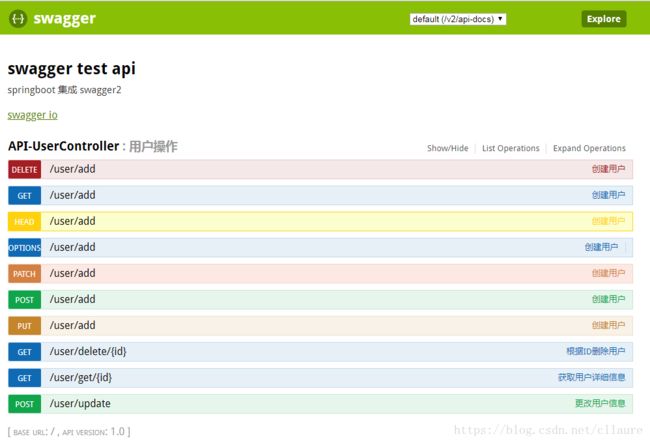Click the POST /user/update badge
Image resolution: width=650 pixels, height=443 pixels.
tap(24, 404)
